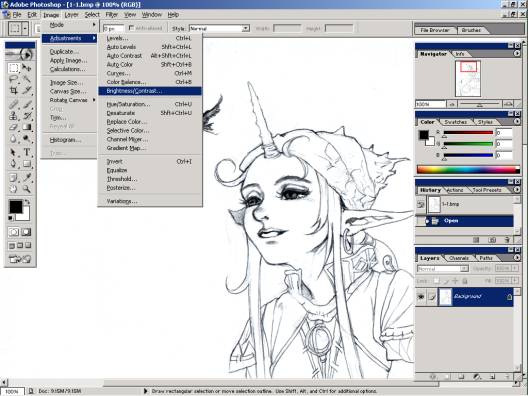Toggle the lock all padlock in Layers panel
Screen dimensions: 528x396
click(x=464, y=280)
